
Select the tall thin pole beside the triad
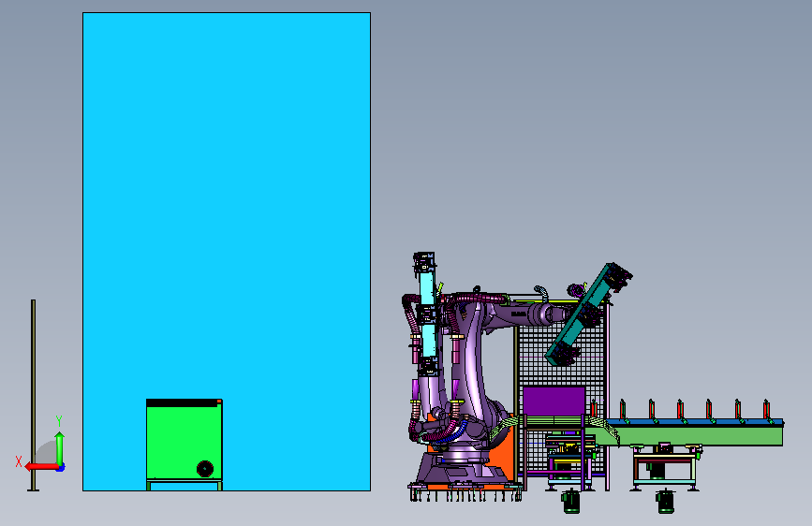[33, 395]
